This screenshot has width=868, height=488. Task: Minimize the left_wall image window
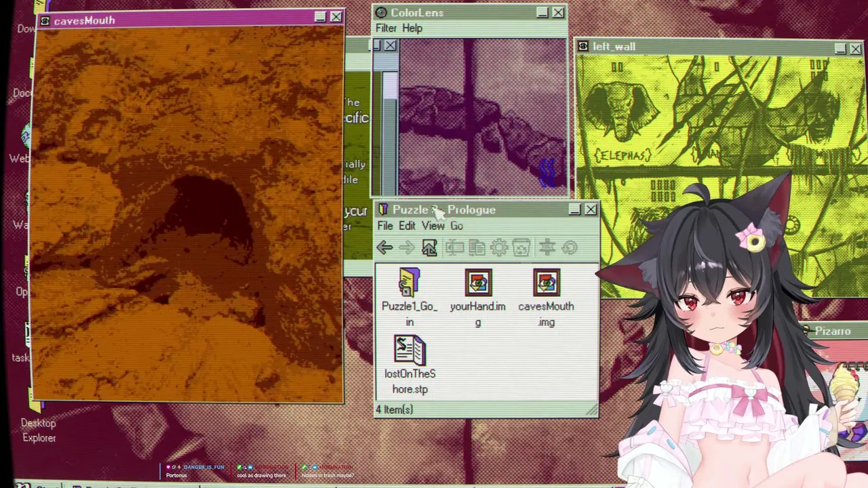pos(840,49)
